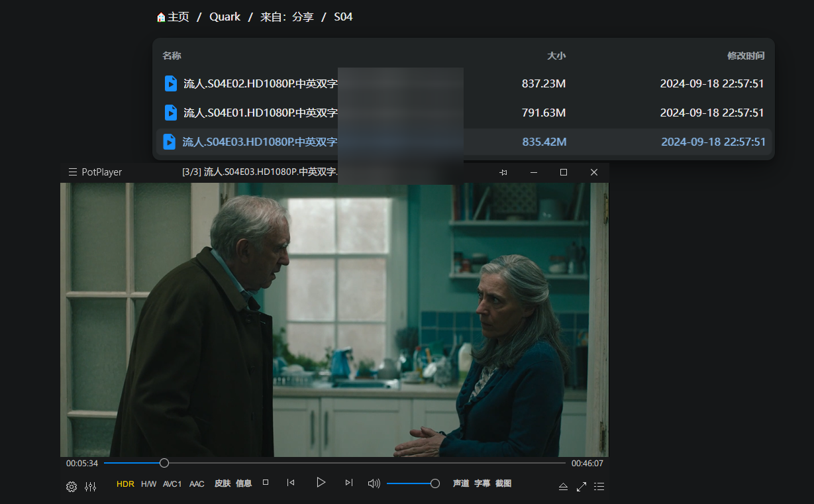The height and width of the screenshot is (504, 814).
Task: Toggle H/W hardware acceleration
Action: pos(149,484)
